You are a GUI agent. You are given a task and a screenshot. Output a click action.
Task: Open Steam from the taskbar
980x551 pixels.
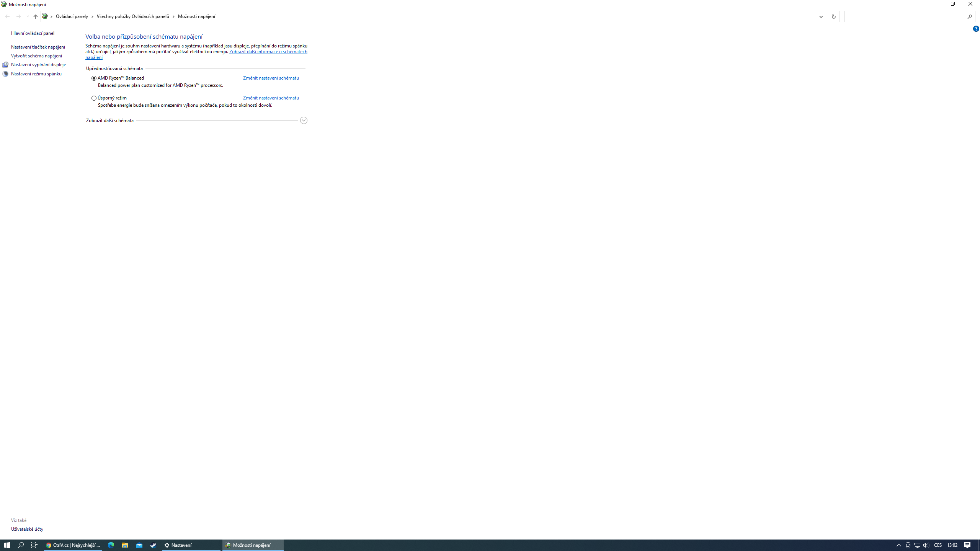(x=153, y=545)
